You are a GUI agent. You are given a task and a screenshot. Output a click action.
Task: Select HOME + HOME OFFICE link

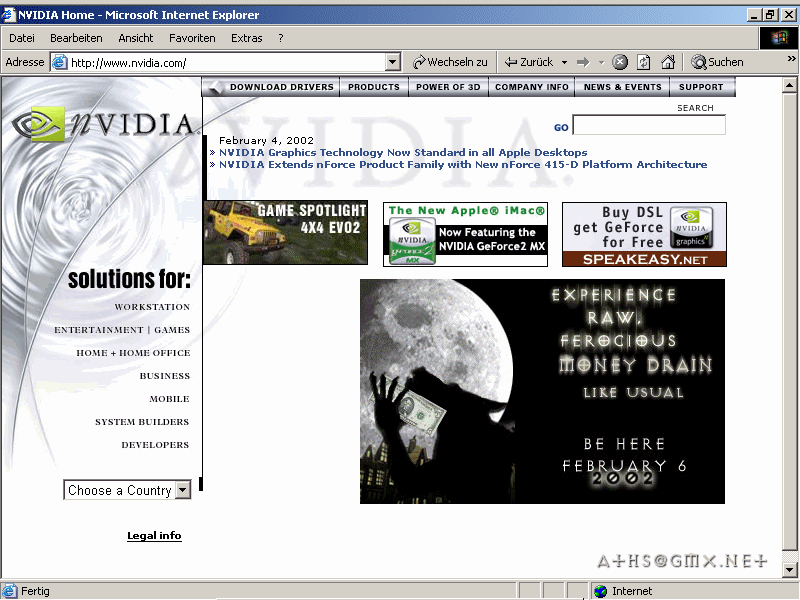133,353
